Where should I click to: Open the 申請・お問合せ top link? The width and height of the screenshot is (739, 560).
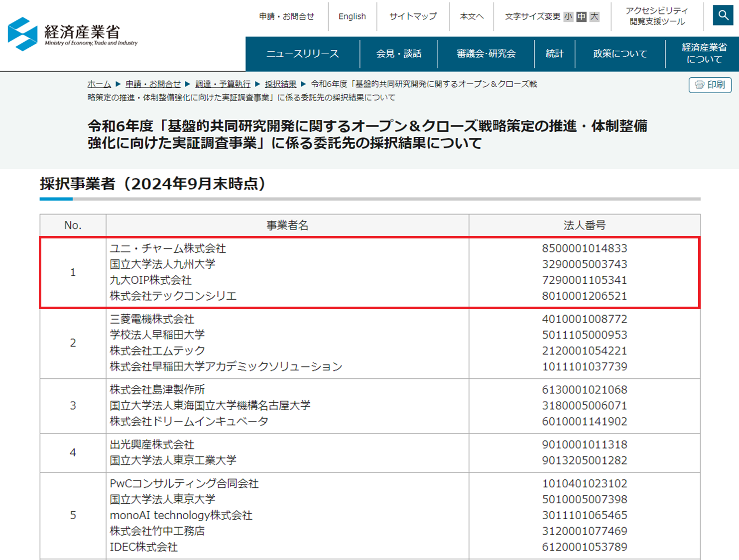287,16
